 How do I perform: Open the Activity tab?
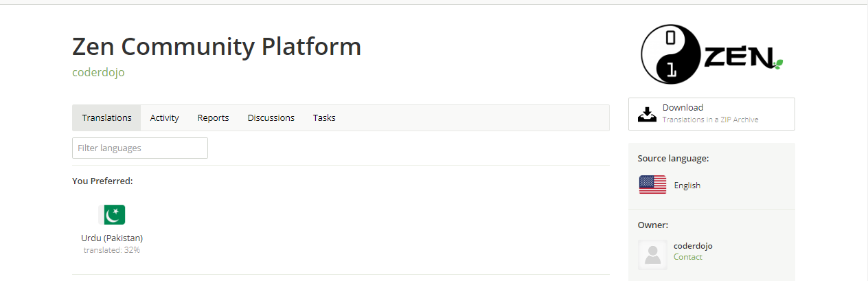(x=164, y=118)
